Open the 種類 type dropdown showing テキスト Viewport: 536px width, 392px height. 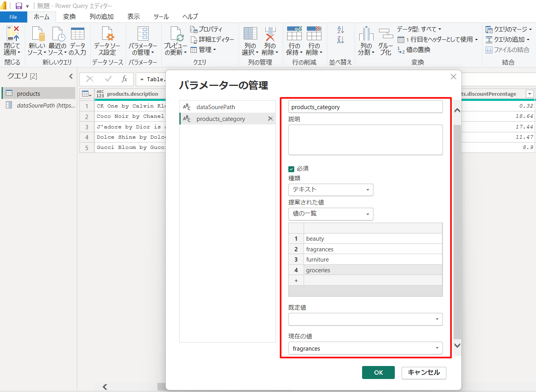click(x=331, y=190)
